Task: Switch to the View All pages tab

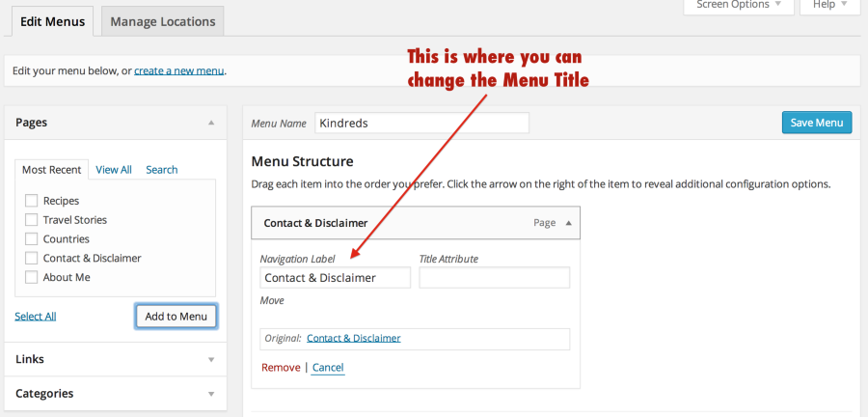Action: coord(114,170)
